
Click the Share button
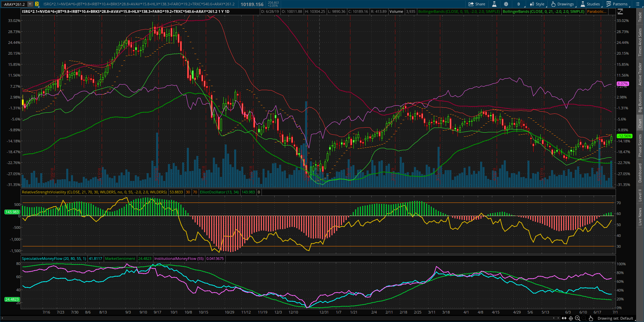[x=477, y=4]
